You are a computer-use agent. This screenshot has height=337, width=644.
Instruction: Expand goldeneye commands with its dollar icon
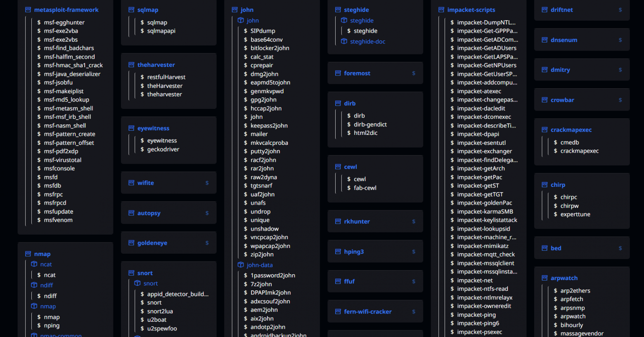tap(207, 243)
